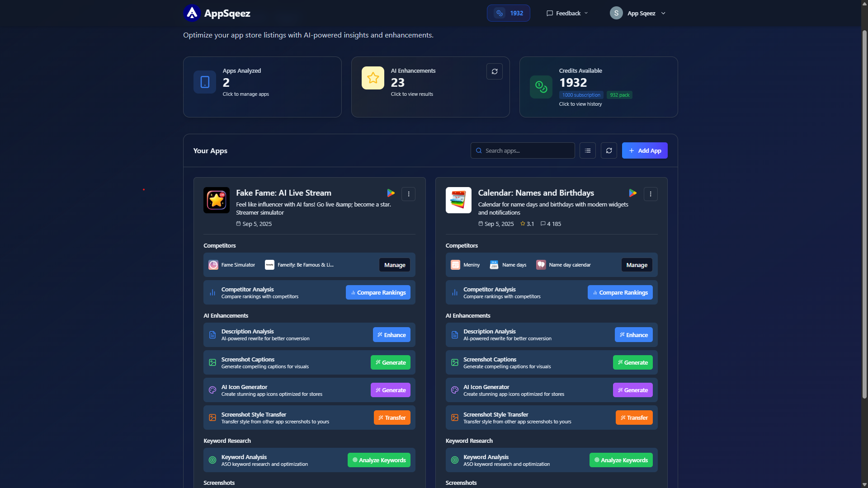Refresh the AI Enhancements card
The height and width of the screenshot is (488, 868).
[x=495, y=71]
